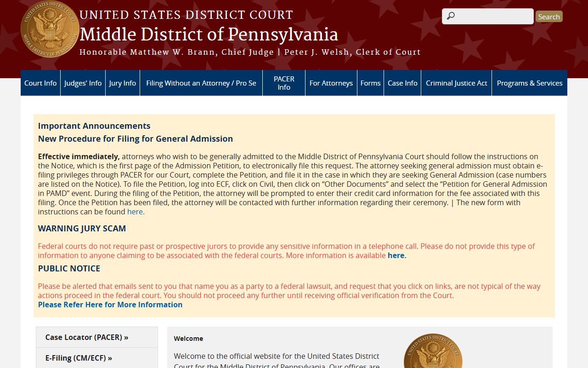Viewport: 588px width, 368px height.
Task: Open the Jury Info menu
Action: coord(123,83)
